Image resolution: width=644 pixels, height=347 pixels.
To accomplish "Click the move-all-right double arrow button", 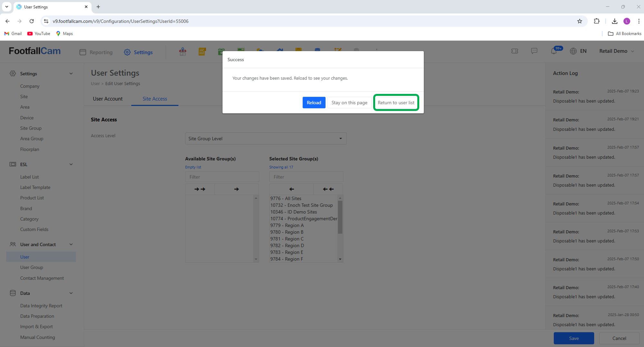I will [x=200, y=189].
